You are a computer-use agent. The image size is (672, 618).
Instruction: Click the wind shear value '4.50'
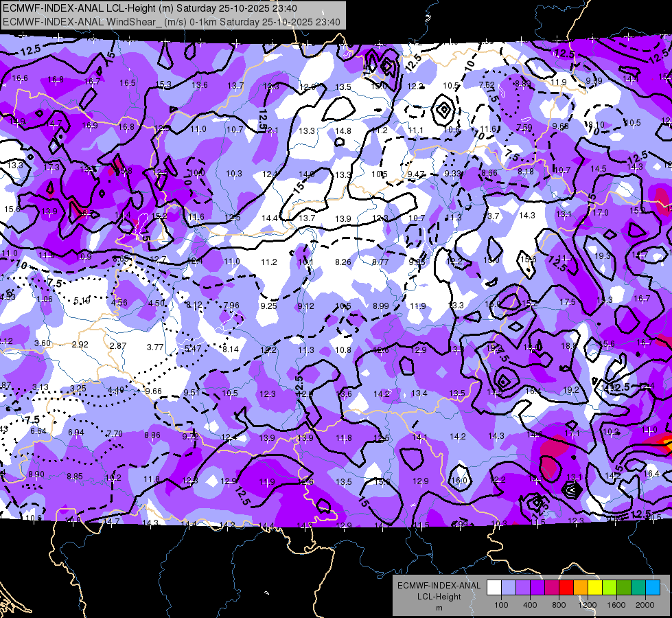click(157, 304)
